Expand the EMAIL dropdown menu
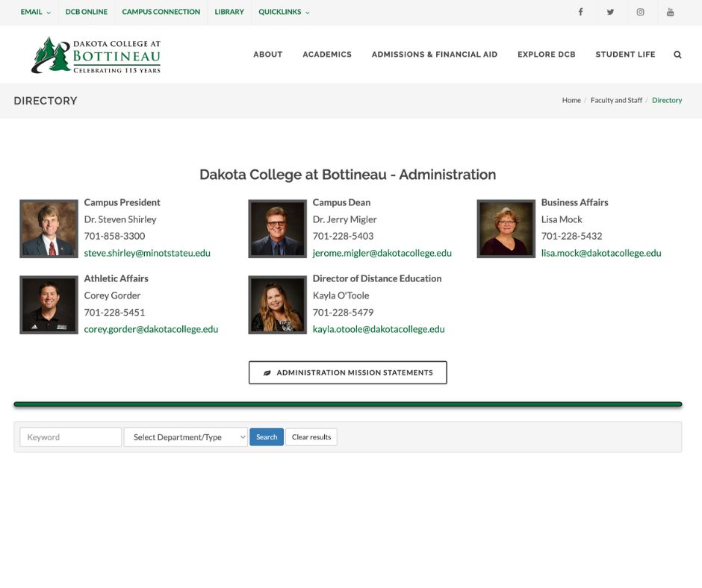This screenshot has width=702, height=588. click(x=35, y=12)
